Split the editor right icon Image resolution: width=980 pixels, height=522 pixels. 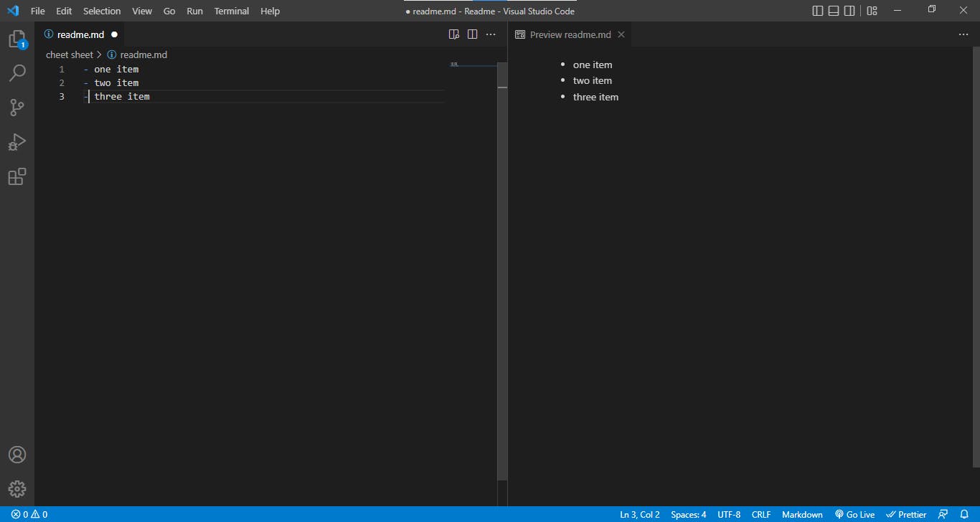[x=472, y=34]
